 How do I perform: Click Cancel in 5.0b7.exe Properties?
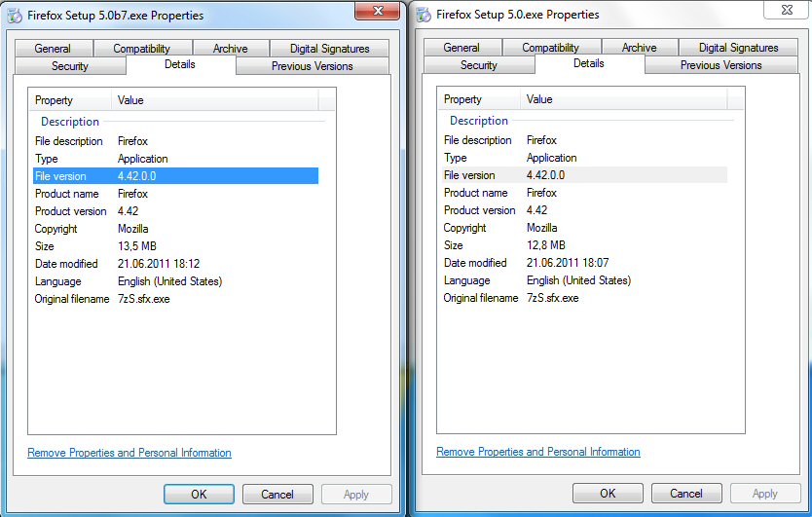pos(277,495)
